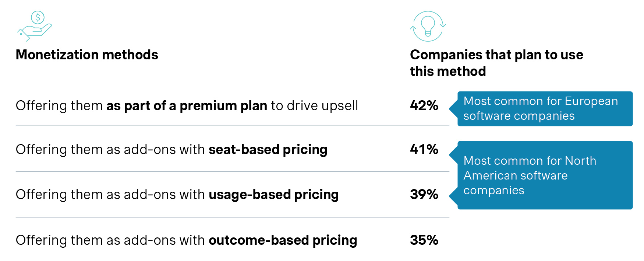This screenshot has height=261, width=644.
Task: Select 'Companies that plan to use this method' heading
Action: 496,63
